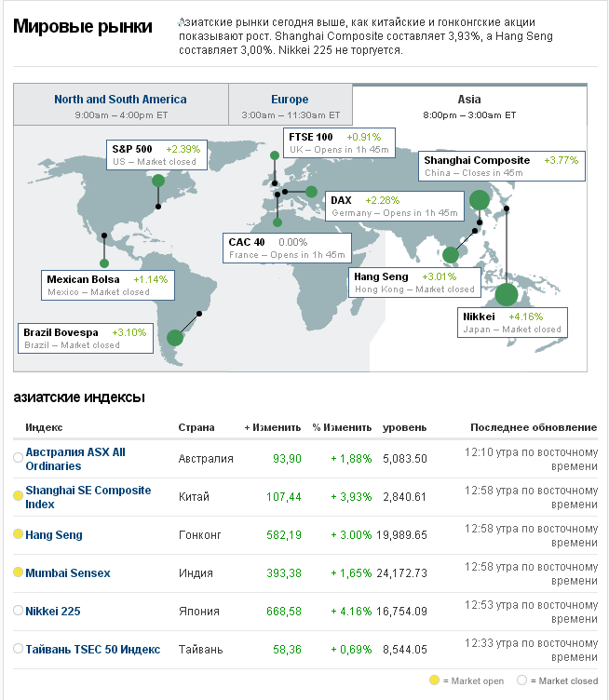Click the Тайвань country cell
The width and height of the screenshot is (609, 700).
click(x=200, y=649)
